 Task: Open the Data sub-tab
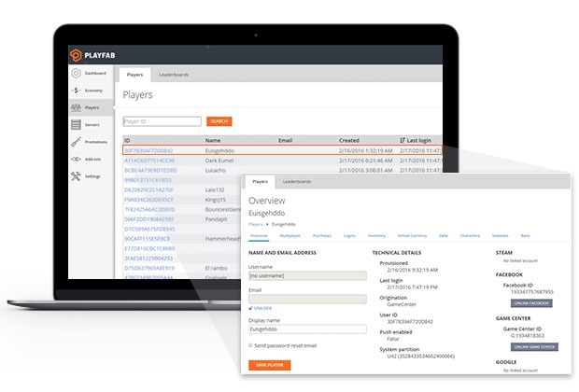(x=443, y=235)
